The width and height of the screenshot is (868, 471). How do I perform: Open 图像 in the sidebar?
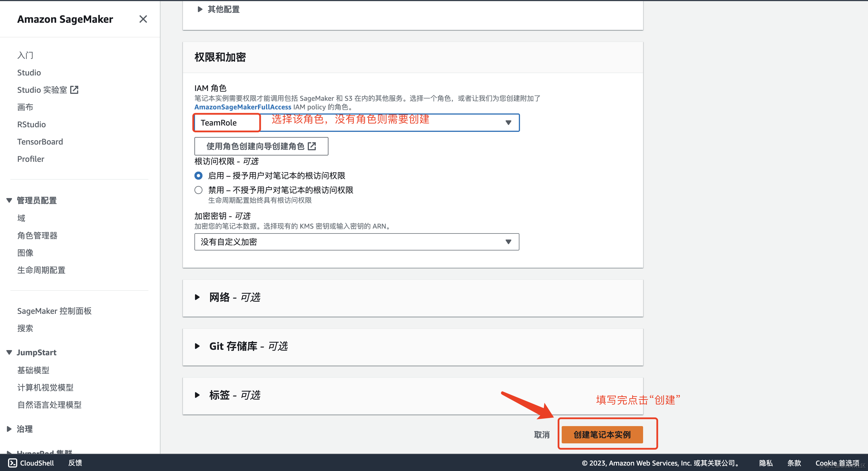(x=25, y=253)
